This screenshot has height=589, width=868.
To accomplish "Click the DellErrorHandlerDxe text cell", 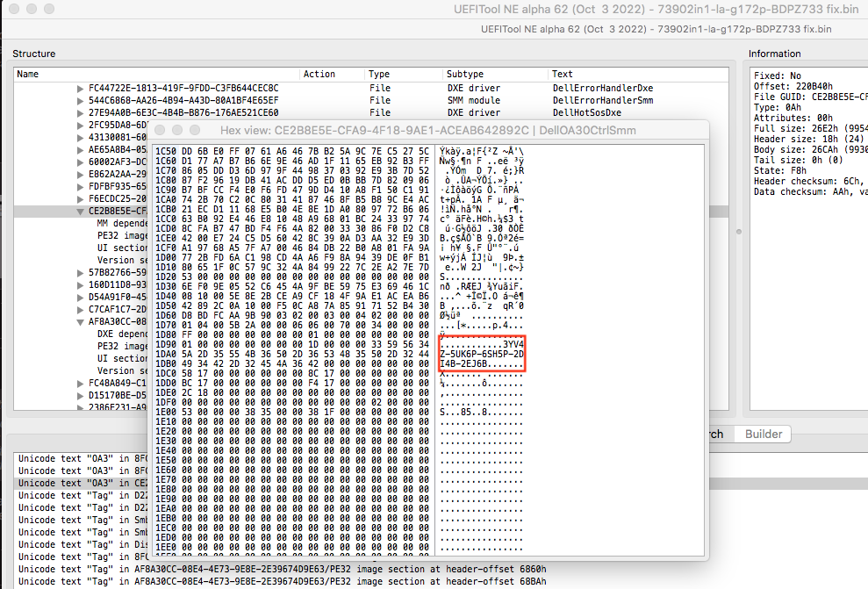I will [603, 89].
